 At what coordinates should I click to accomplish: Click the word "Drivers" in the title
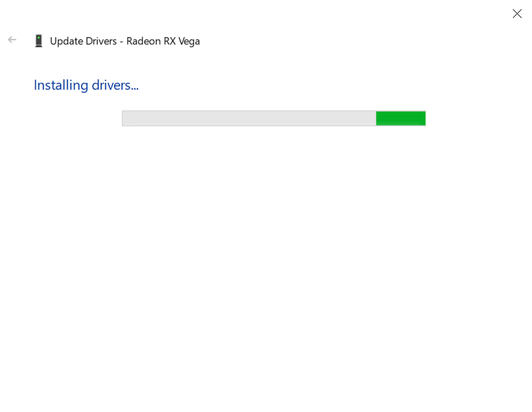[x=99, y=41]
